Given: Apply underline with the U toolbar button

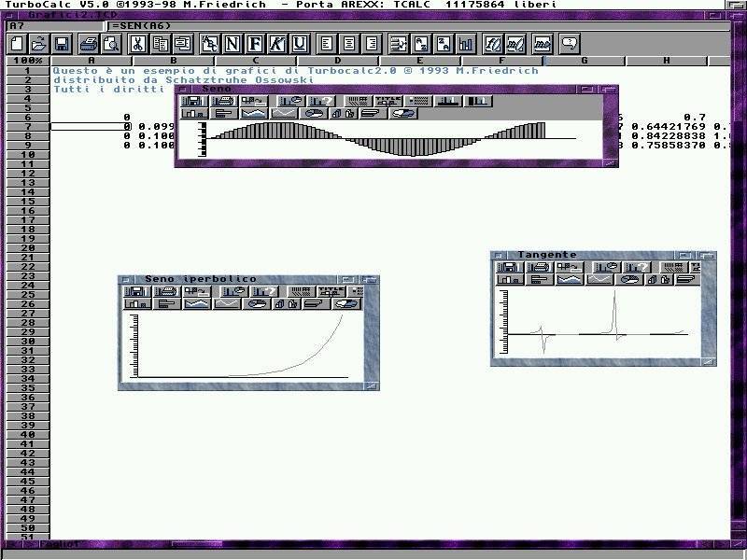Looking at the screenshot, I should pyautogui.click(x=299, y=44).
